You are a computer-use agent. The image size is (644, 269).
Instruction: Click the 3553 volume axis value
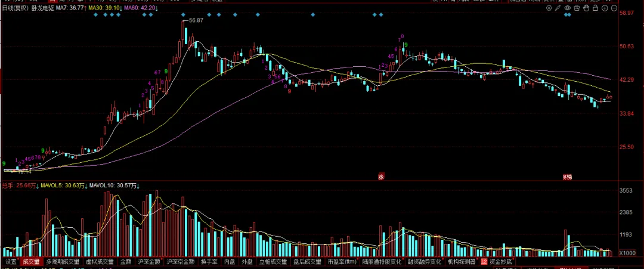pyautogui.click(x=626, y=190)
